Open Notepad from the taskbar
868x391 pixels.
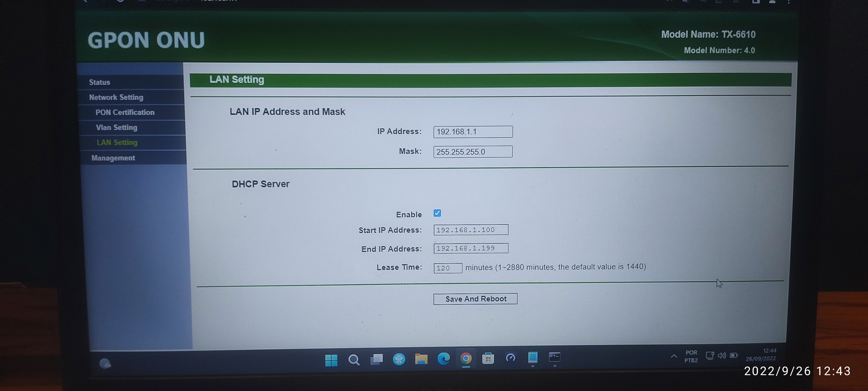[533, 357]
